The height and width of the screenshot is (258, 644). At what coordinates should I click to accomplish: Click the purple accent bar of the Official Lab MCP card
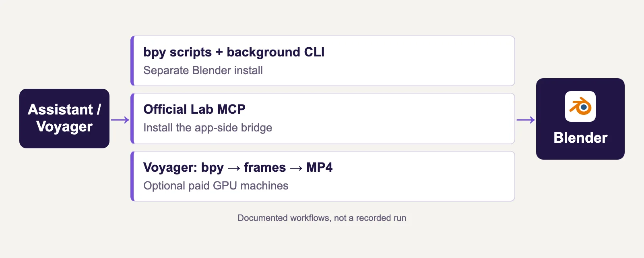[x=132, y=119]
